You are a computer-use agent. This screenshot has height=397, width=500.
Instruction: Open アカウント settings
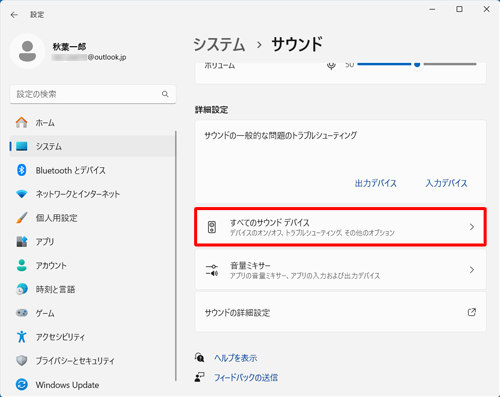tap(92, 265)
